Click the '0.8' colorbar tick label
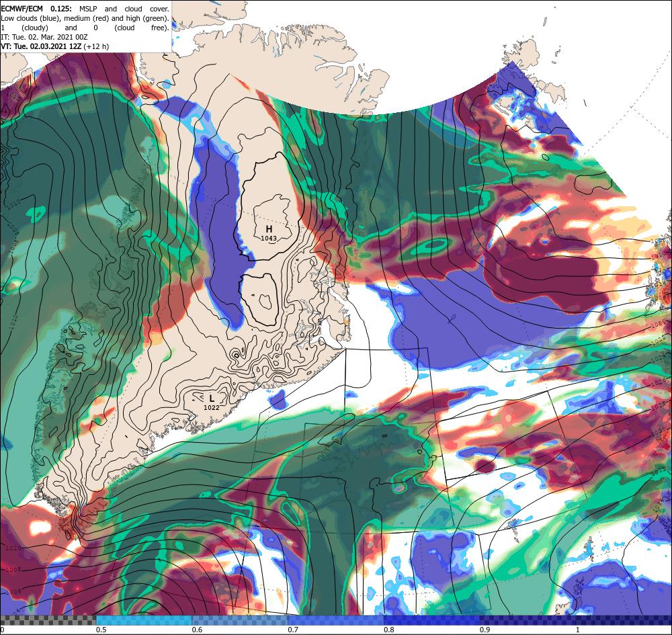The width and height of the screenshot is (672, 635). pos(389,630)
